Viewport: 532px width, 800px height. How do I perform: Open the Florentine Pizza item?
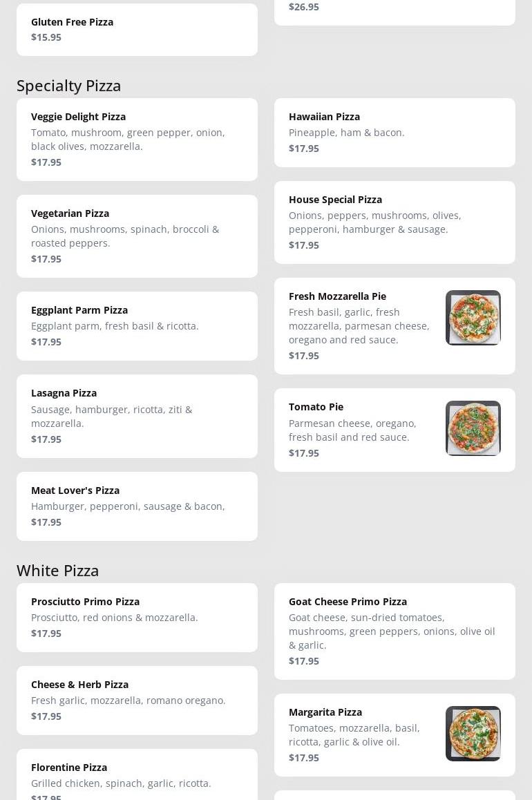click(x=137, y=777)
